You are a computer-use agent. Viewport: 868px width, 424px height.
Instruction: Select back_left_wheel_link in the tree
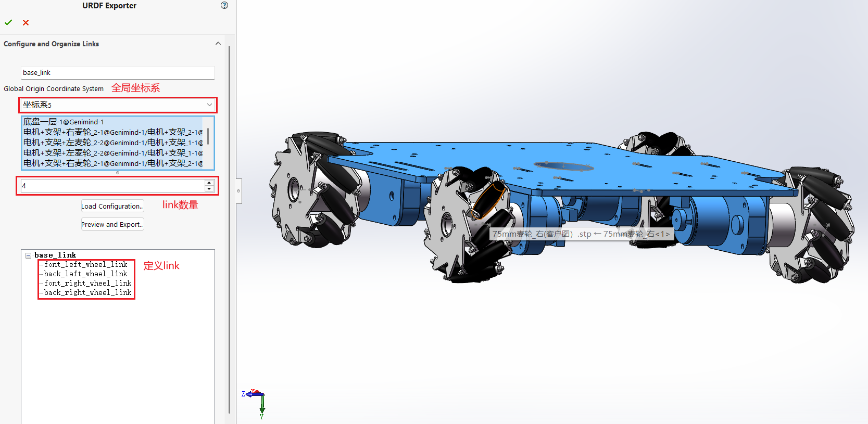[85, 274]
